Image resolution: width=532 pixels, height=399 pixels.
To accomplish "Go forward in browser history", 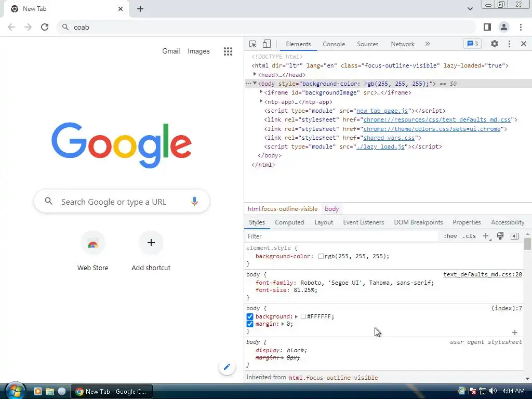I will pos(28,27).
